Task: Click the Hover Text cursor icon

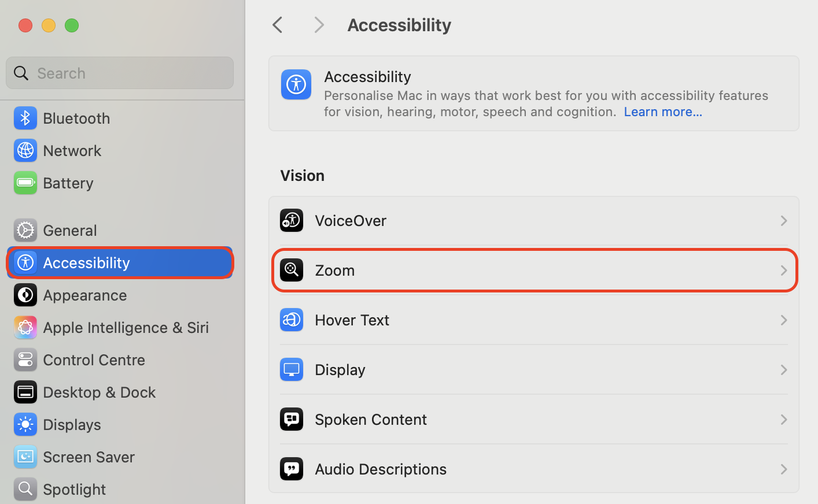Action: 291,320
